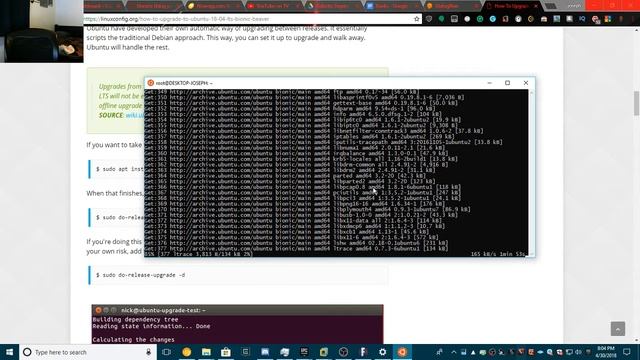Click the terminal window vertical scrollbar
This screenshot has height=360, width=640.
(x=531, y=173)
